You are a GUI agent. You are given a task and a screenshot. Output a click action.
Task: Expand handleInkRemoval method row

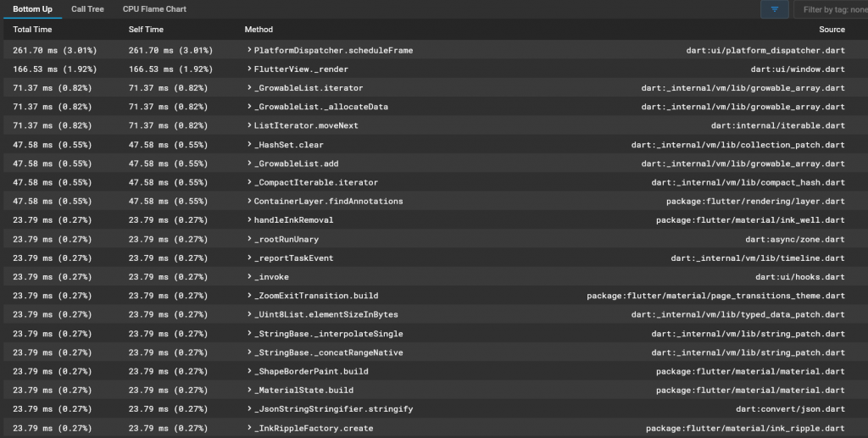click(x=249, y=220)
